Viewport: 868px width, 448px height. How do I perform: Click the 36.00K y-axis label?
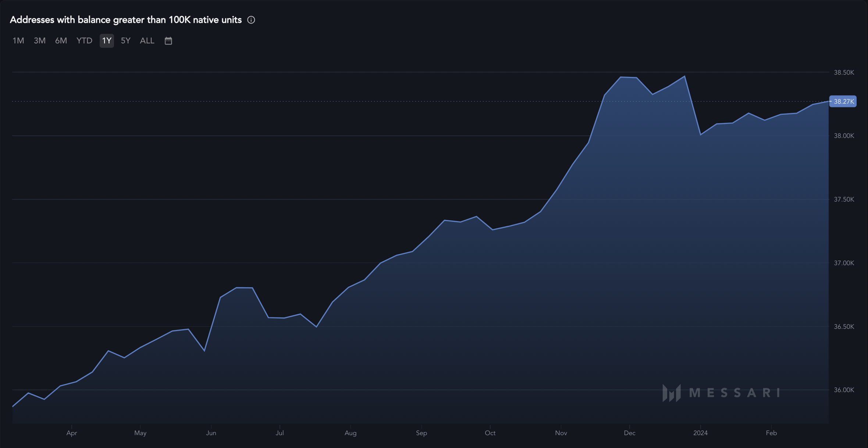[844, 390]
